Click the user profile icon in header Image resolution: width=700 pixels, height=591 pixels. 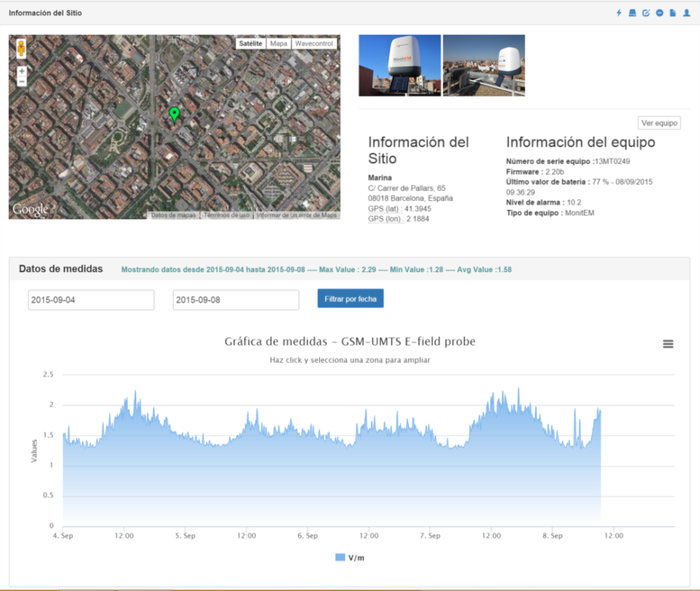pos(687,13)
